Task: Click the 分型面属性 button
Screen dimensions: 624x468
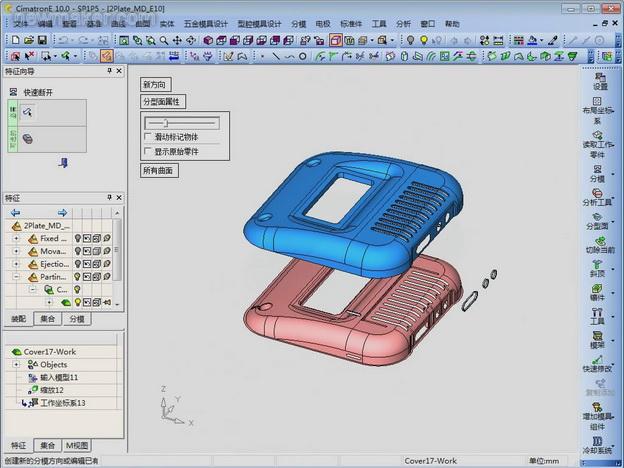Action: click(162, 101)
